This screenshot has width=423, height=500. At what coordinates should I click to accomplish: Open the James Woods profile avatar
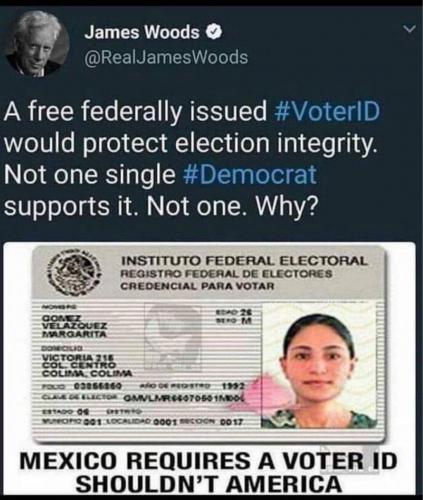click(38, 45)
